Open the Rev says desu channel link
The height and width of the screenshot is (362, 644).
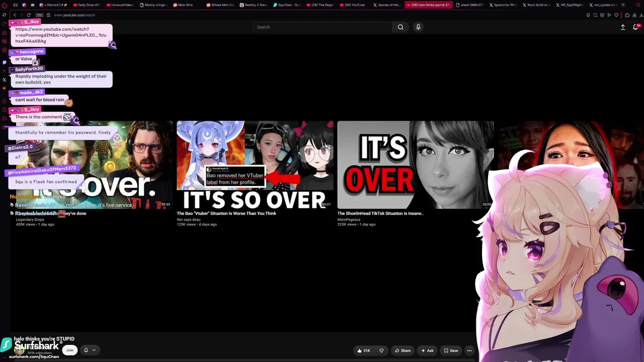[189, 220]
